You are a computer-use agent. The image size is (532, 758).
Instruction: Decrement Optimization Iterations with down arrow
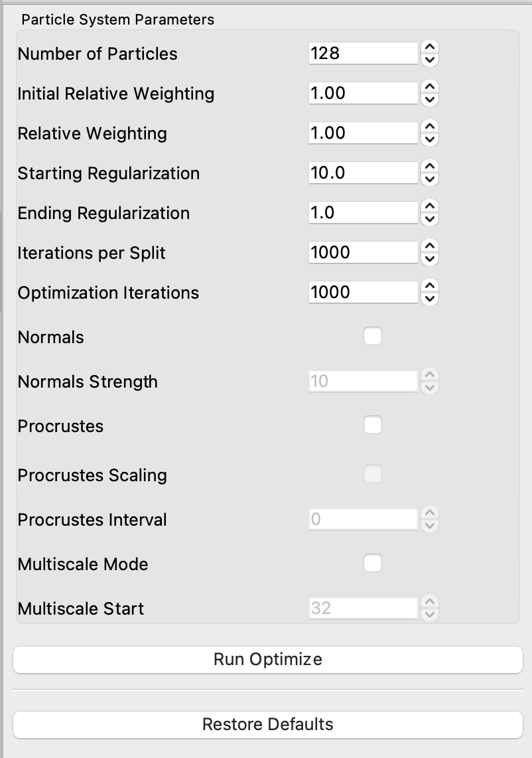pos(429,297)
